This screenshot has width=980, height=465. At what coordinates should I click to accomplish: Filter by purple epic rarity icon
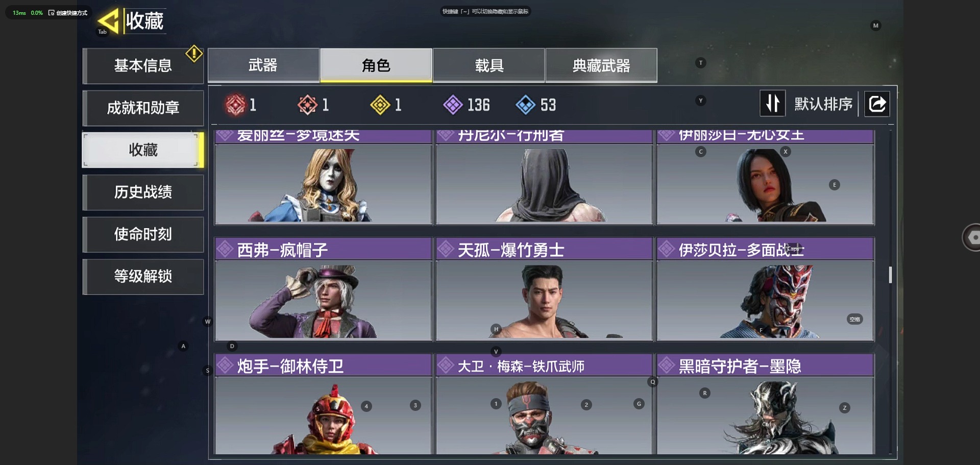click(x=453, y=105)
